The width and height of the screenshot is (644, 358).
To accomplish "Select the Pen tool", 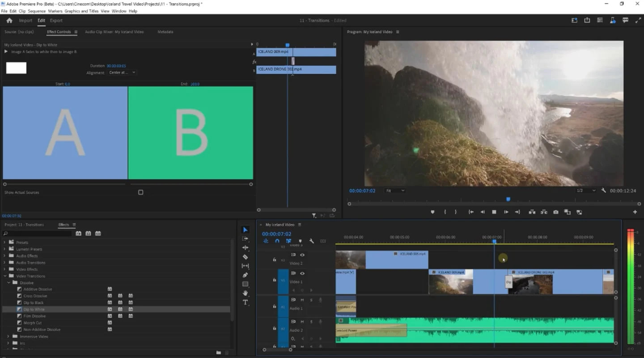I will (x=245, y=275).
